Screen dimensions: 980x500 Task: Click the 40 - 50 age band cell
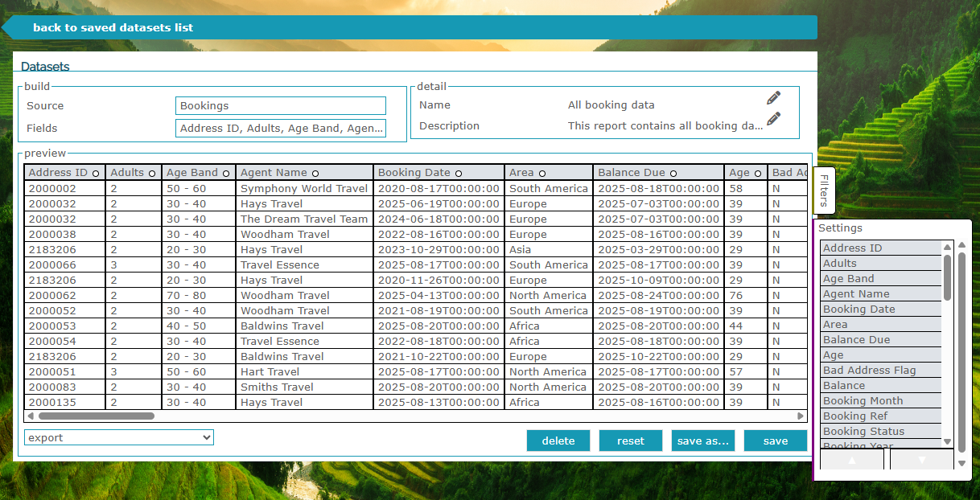coord(199,326)
